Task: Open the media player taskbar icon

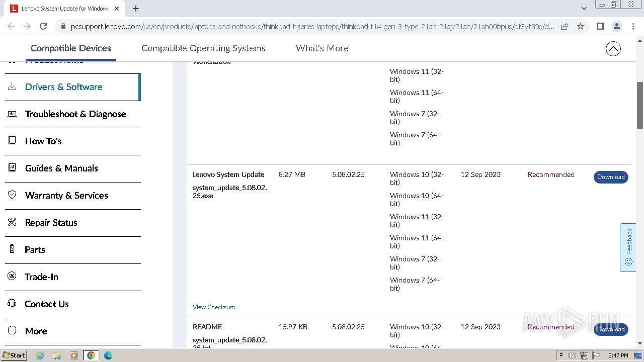Action: [x=74, y=355]
